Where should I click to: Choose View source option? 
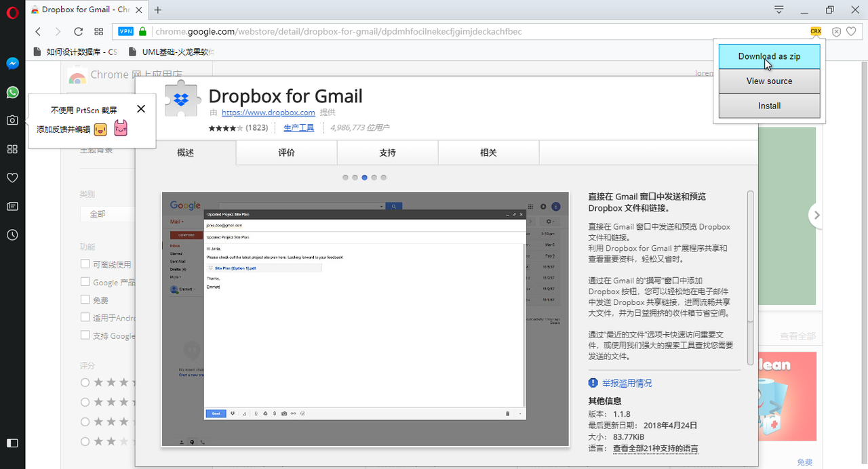(x=769, y=81)
